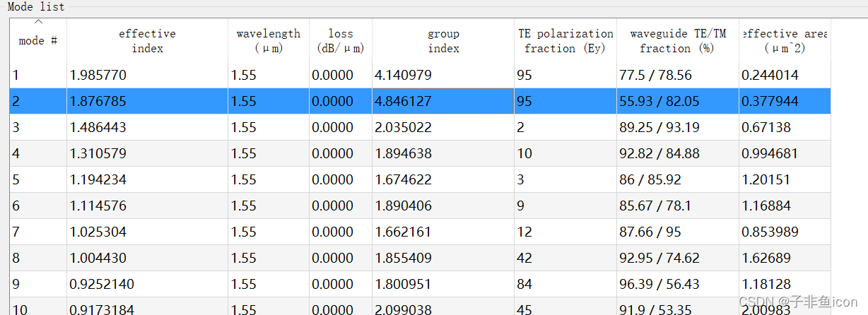Click effective index 1.025304 cell
Image resolution: width=868 pixels, height=315 pixels.
tap(147, 232)
